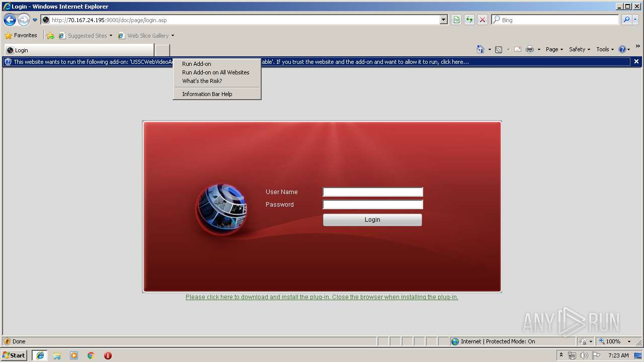Click the Add to Favorites Bar icon
The image size is (644, 362).
pyautogui.click(x=50, y=36)
